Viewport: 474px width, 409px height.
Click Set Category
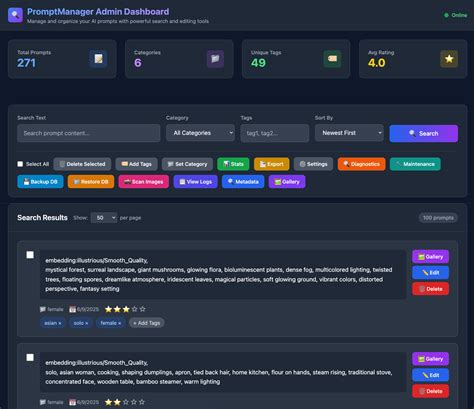coord(187,164)
